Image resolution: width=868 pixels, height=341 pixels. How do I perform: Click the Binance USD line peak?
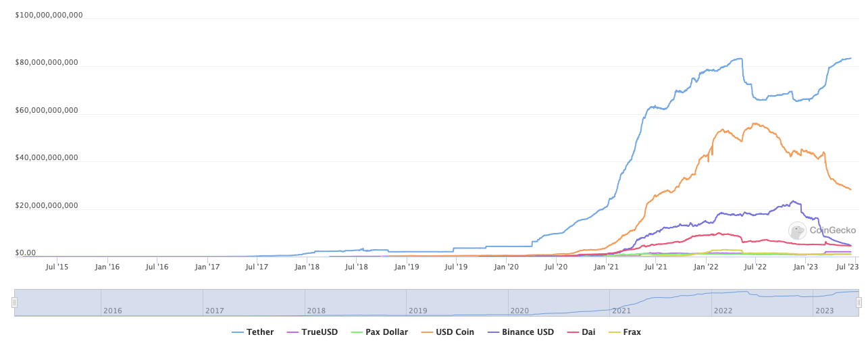pyautogui.click(x=792, y=201)
